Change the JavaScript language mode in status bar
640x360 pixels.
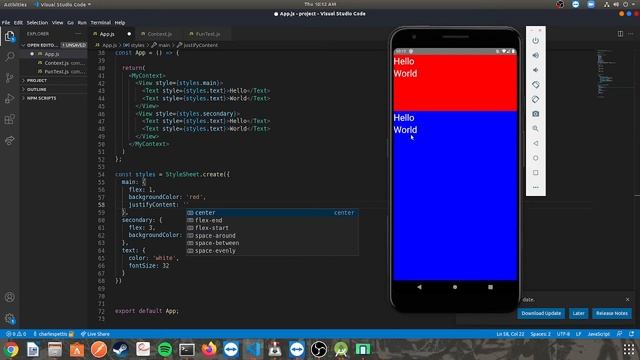tap(598, 334)
